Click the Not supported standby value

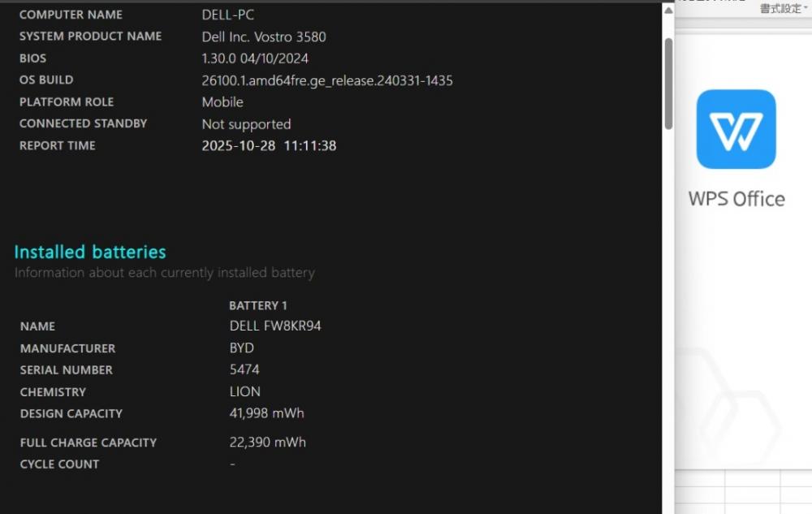(x=246, y=124)
